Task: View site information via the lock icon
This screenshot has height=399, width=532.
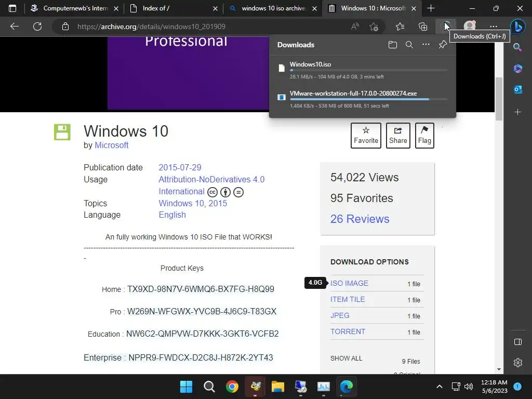Action: [x=65, y=26]
